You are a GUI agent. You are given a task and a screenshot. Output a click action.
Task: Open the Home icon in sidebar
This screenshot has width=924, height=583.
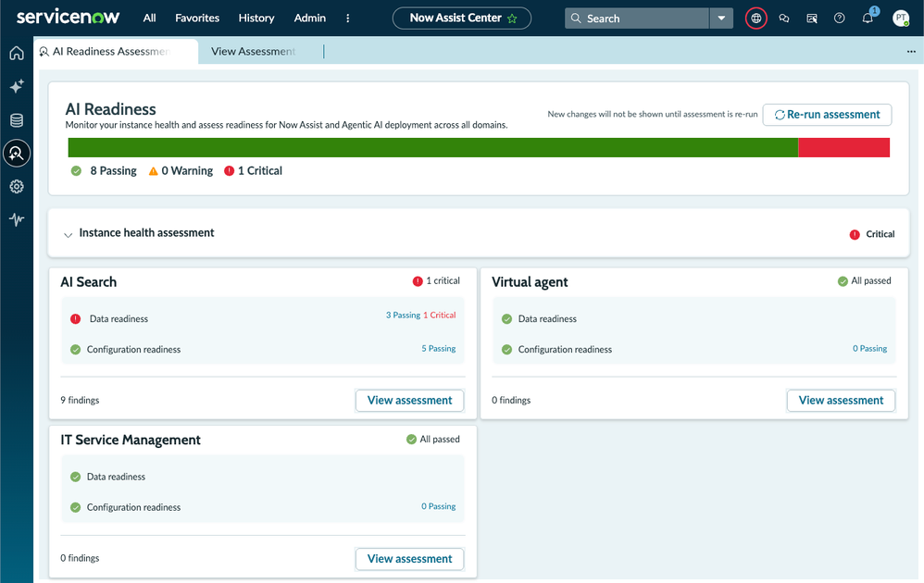click(17, 53)
